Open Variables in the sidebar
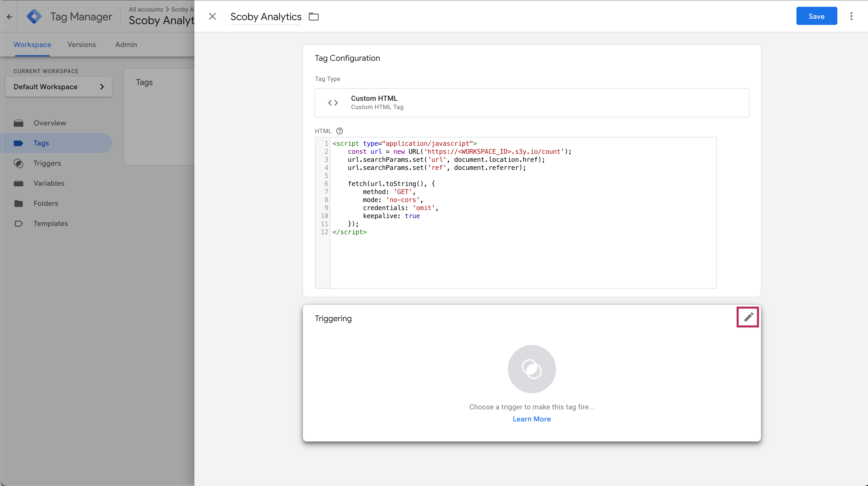This screenshot has height=486, width=868. [x=49, y=183]
